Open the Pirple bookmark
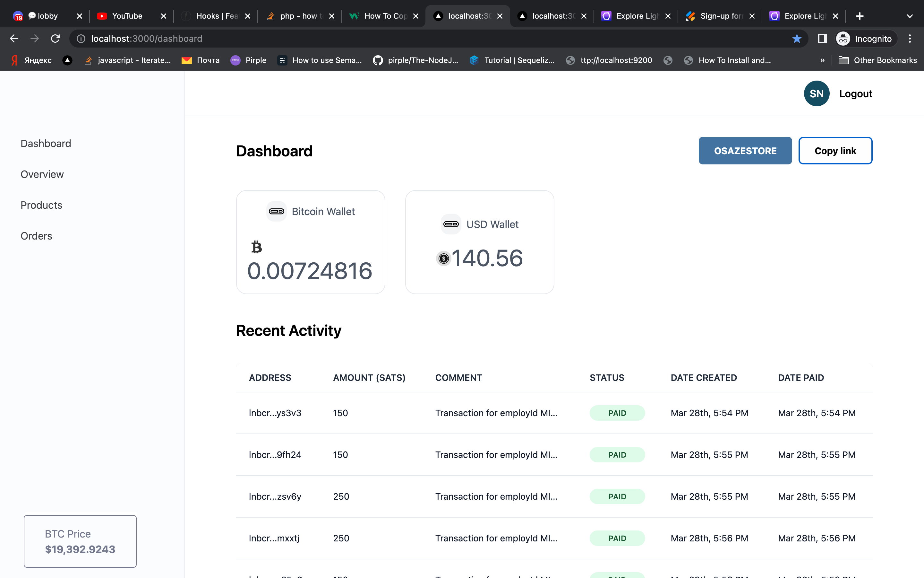 [249, 60]
